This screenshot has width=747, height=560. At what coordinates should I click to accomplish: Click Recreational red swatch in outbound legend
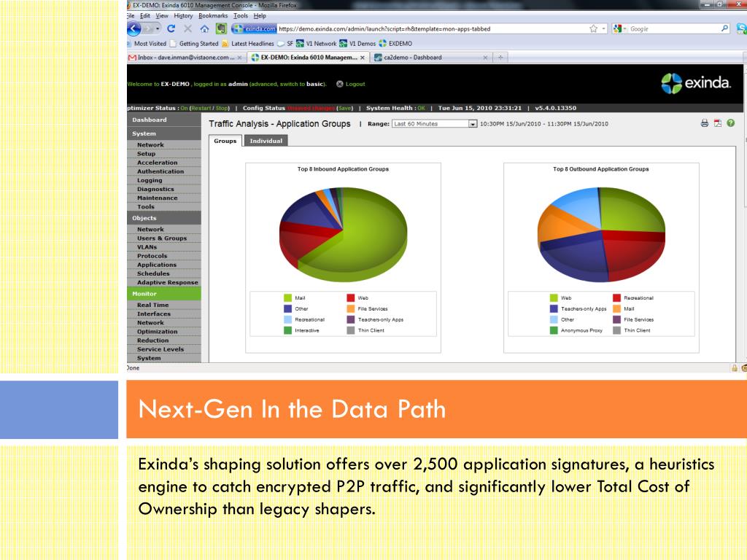(x=616, y=298)
